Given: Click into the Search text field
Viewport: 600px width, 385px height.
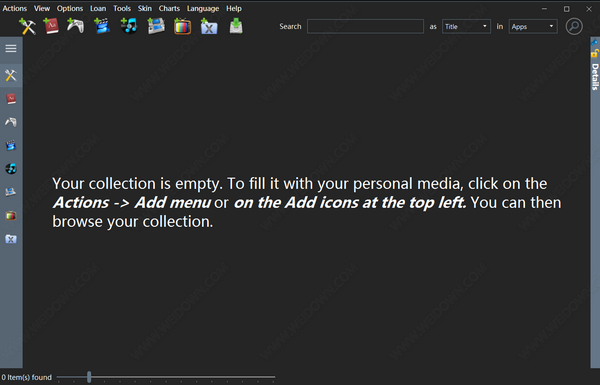Looking at the screenshot, I should click(x=365, y=26).
